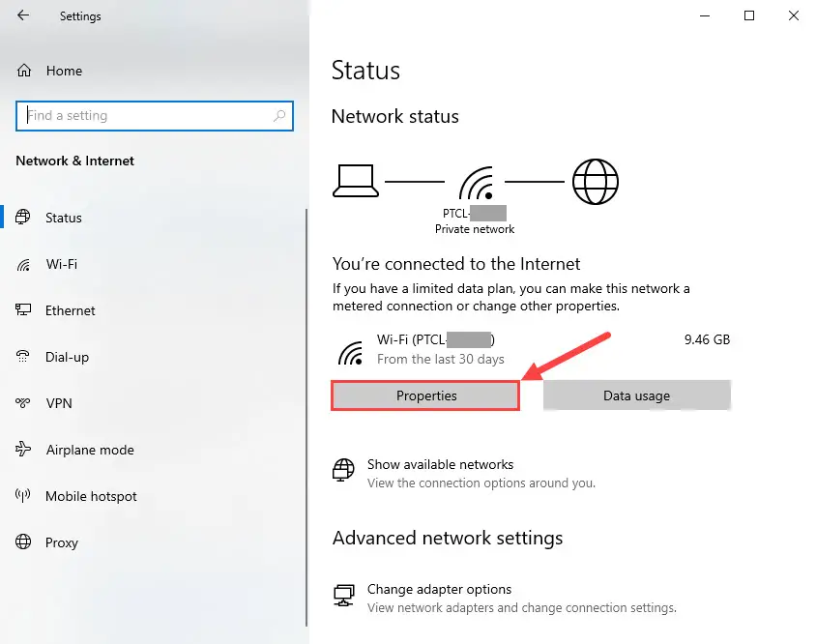
Task: Click the Data usage button
Action: coord(636,395)
